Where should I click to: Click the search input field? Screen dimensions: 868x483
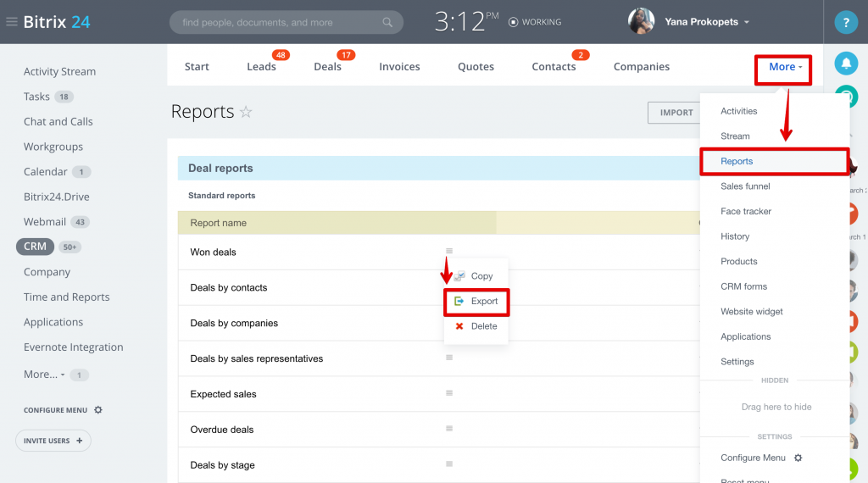tap(287, 22)
